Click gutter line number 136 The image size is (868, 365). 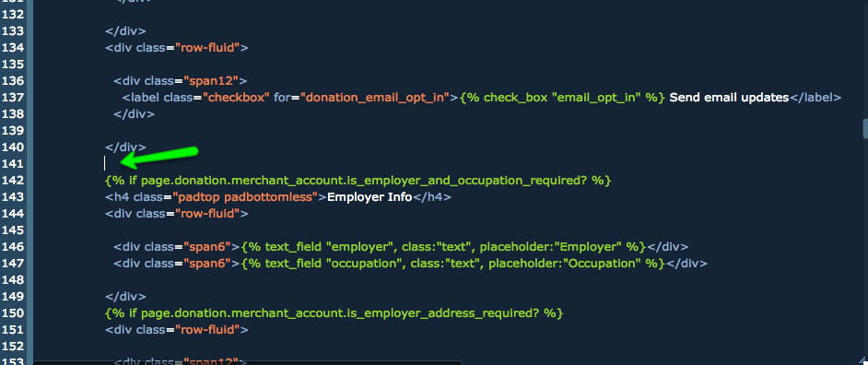click(x=13, y=81)
